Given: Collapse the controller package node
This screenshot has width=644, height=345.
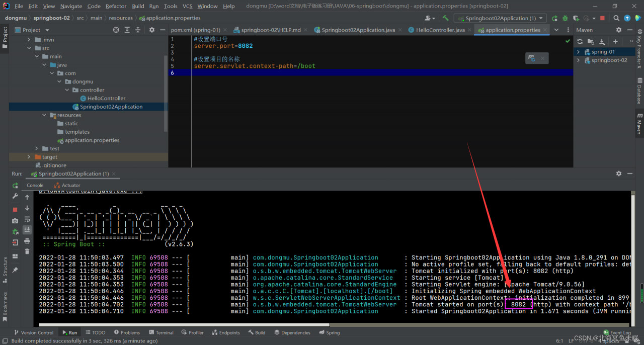Looking at the screenshot, I should (67, 90).
